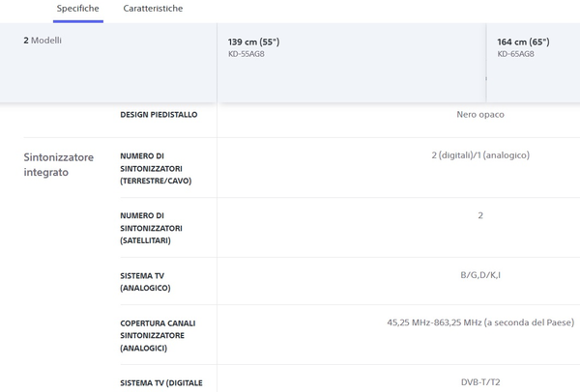Click the Sintonizzatore integrato section heading
The image size is (580, 392).
tap(60, 164)
